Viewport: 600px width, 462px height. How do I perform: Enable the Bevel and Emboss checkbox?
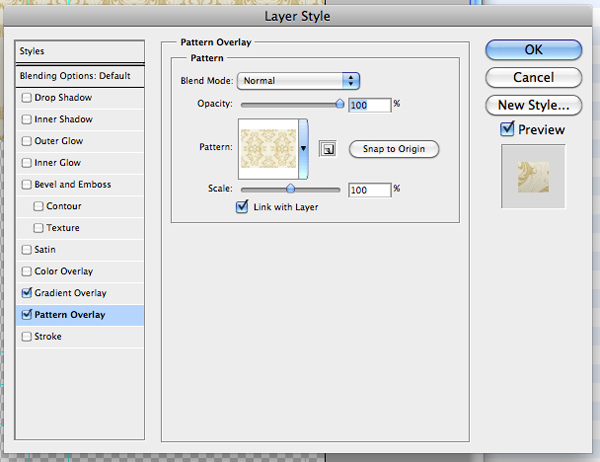click(26, 184)
